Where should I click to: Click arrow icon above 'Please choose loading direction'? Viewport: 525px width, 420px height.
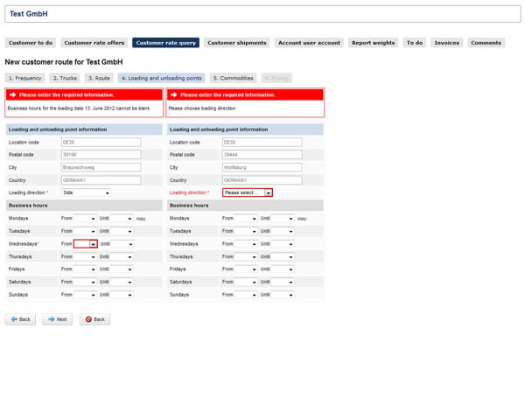(x=173, y=94)
